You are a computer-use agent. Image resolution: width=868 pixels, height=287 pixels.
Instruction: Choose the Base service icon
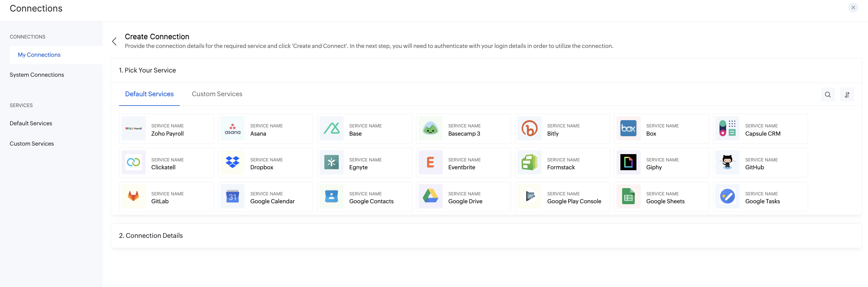(x=332, y=129)
